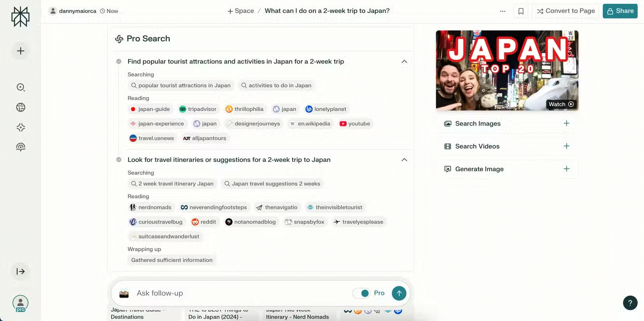The width and height of the screenshot is (644, 321).
Task: Click plus icon next to Search Videos
Action: coord(566,146)
